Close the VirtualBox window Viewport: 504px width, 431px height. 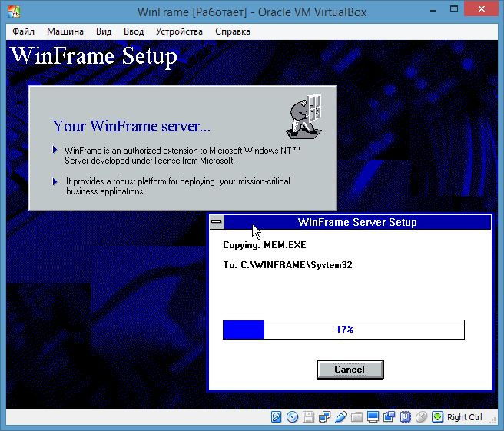[482, 9]
